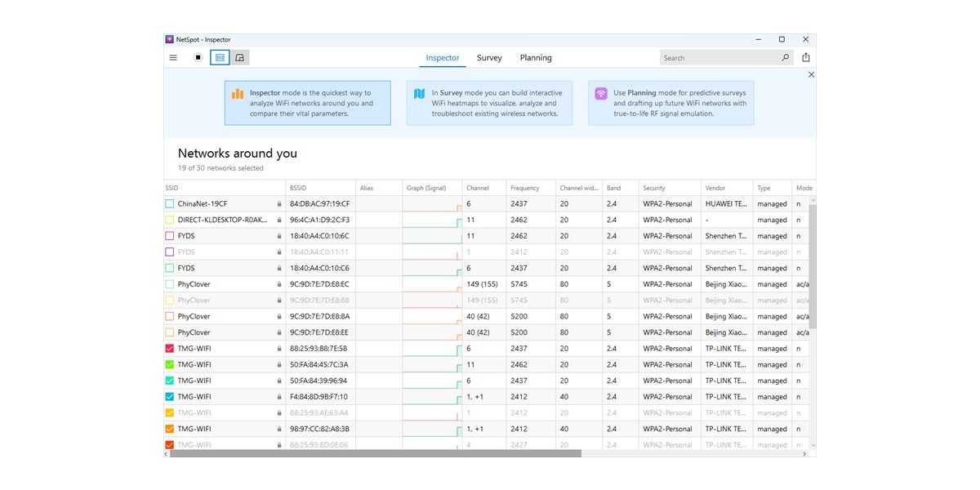The image size is (980, 490).
Task: Tick the DIRECT-KLDESKTOP-R0AK network checkbox
Action: coord(170,220)
